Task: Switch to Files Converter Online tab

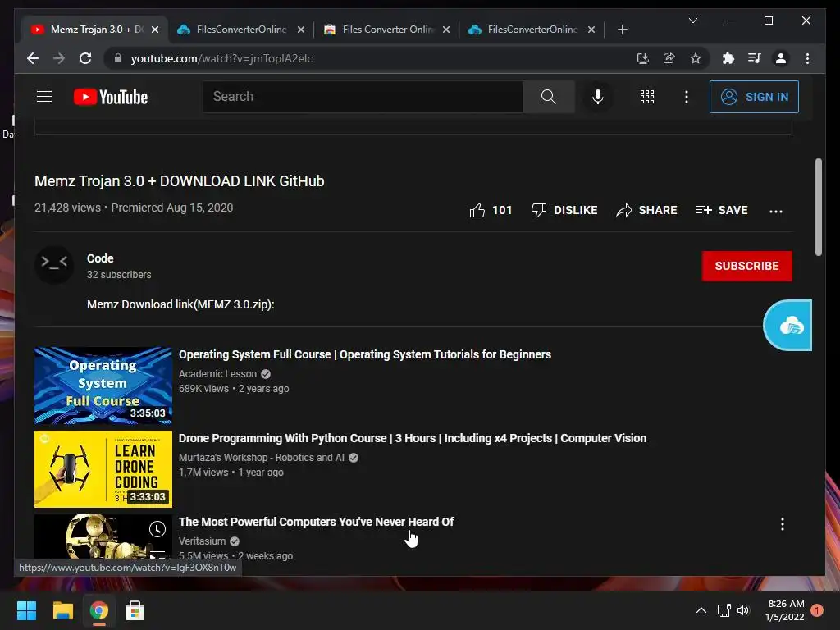Action: click(387, 30)
